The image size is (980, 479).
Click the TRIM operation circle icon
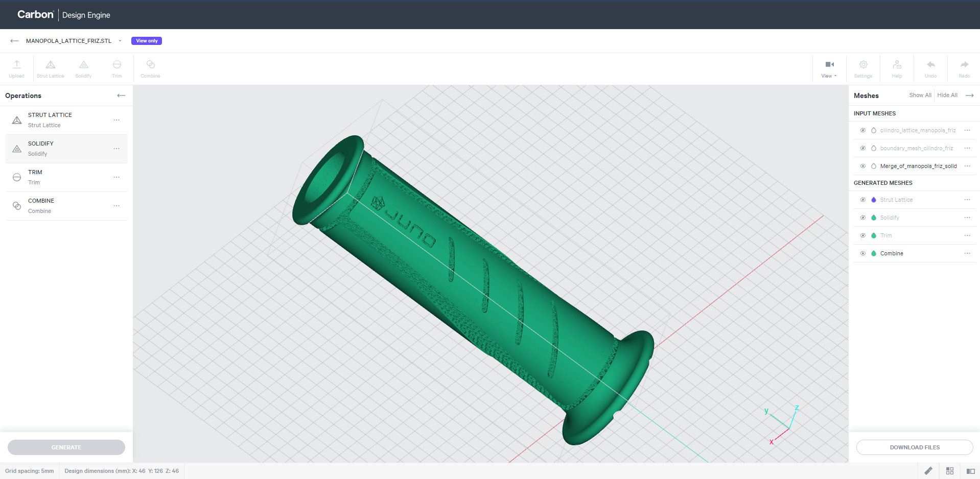[17, 177]
